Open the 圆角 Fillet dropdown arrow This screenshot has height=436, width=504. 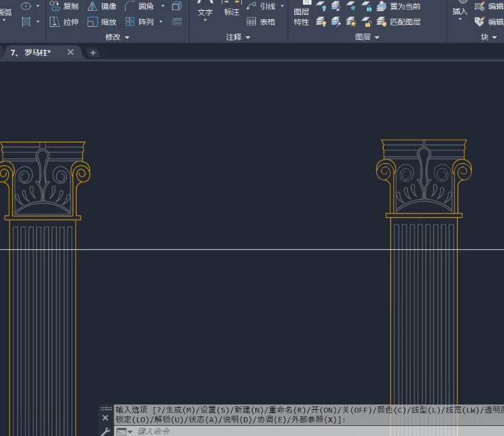[163, 6]
